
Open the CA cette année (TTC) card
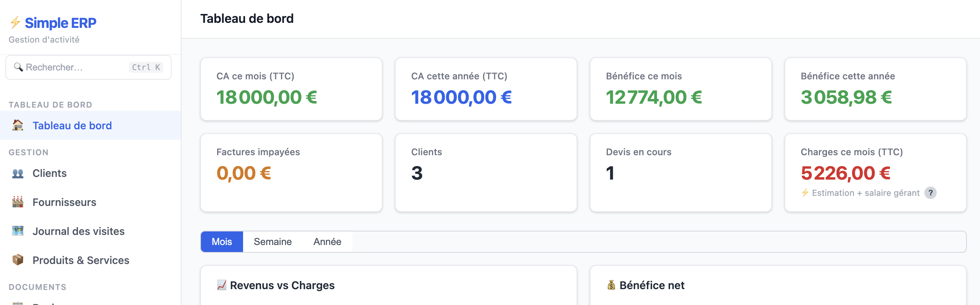click(486, 89)
